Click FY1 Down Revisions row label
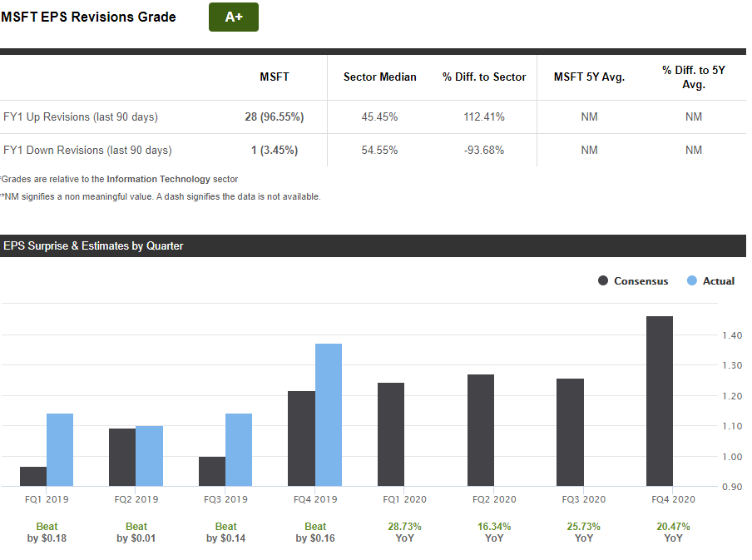Screen dimensions: 752x560 pos(87,151)
